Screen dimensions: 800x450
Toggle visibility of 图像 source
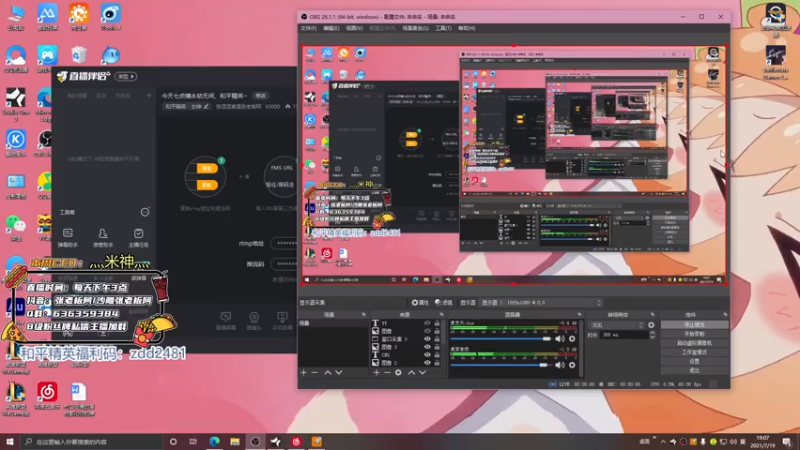427,331
